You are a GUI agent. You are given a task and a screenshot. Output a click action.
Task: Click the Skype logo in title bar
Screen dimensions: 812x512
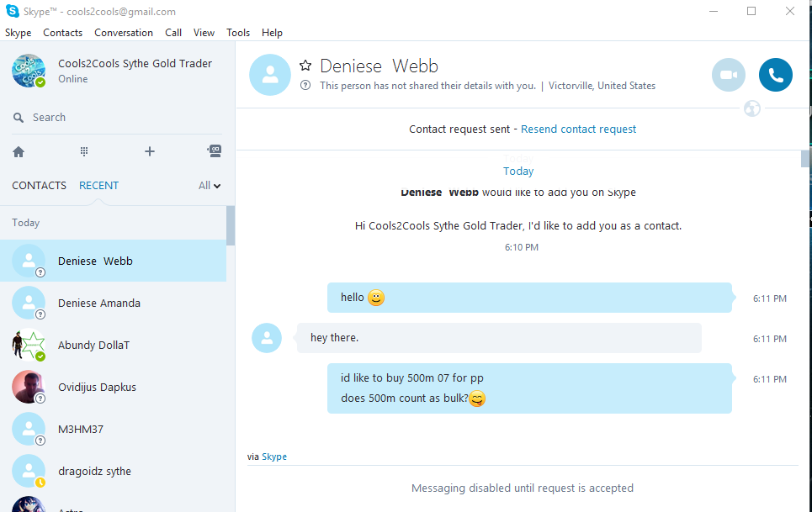click(x=12, y=11)
